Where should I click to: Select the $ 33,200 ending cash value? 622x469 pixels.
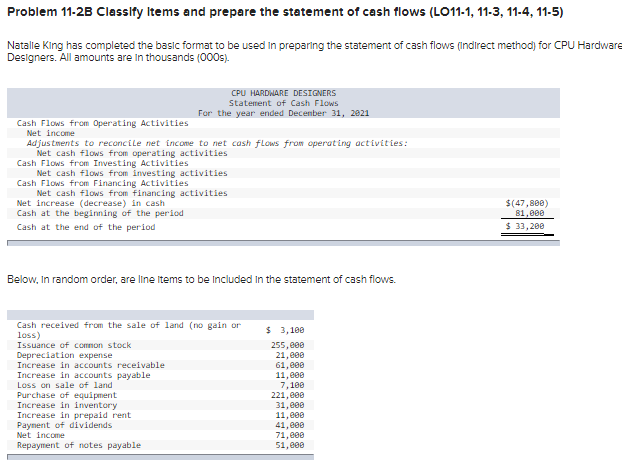click(525, 226)
